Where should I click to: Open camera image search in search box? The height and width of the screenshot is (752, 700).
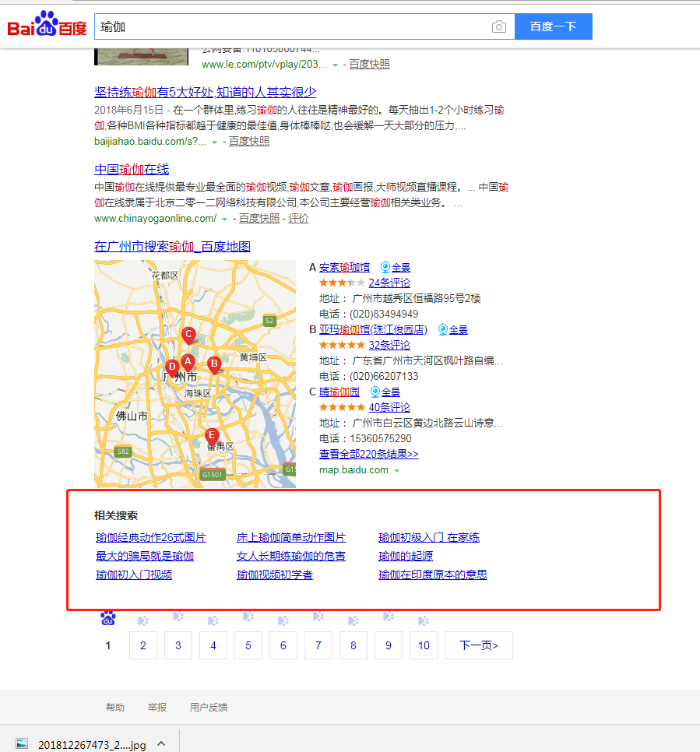pyautogui.click(x=498, y=27)
